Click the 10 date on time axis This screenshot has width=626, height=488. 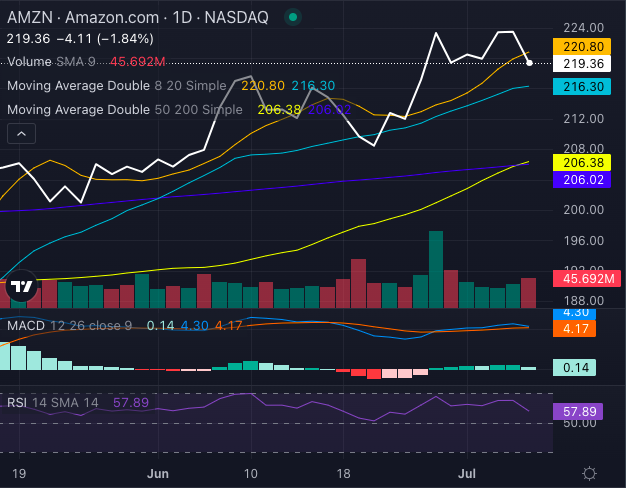[x=251, y=474]
